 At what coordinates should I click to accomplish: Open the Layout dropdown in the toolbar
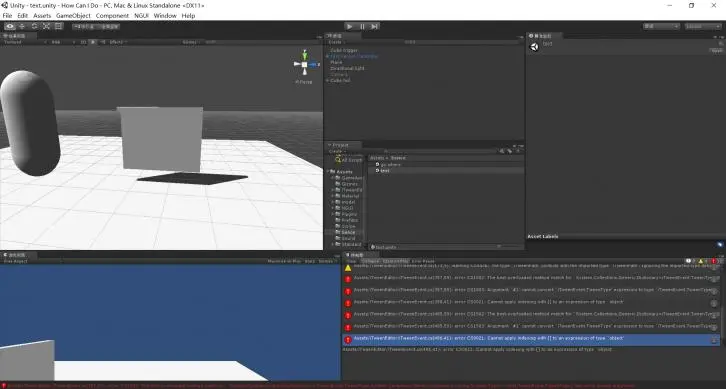[x=702, y=26]
